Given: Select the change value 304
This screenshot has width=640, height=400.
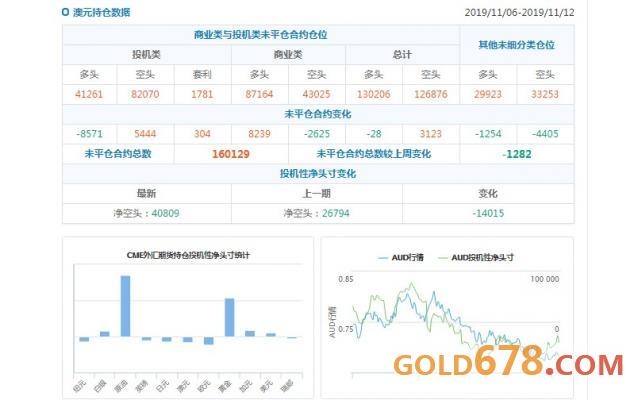Looking at the screenshot, I should pyautogui.click(x=202, y=134).
